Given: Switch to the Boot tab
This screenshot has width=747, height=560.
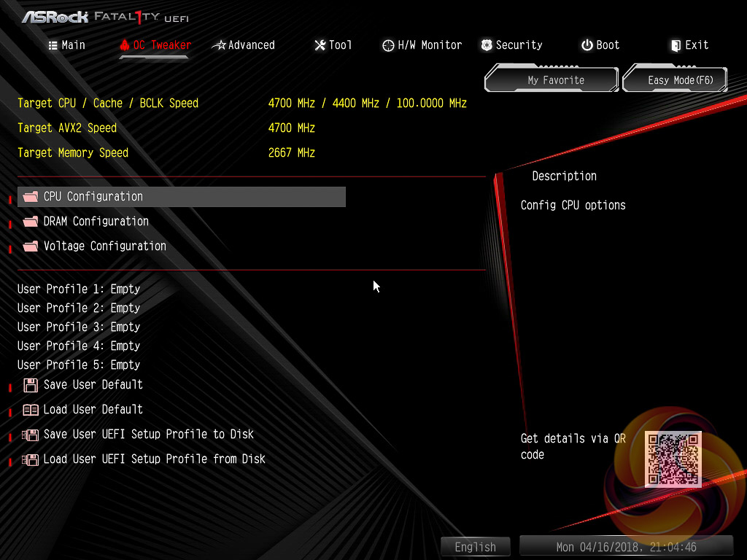Looking at the screenshot, I should tap(600, 45).
